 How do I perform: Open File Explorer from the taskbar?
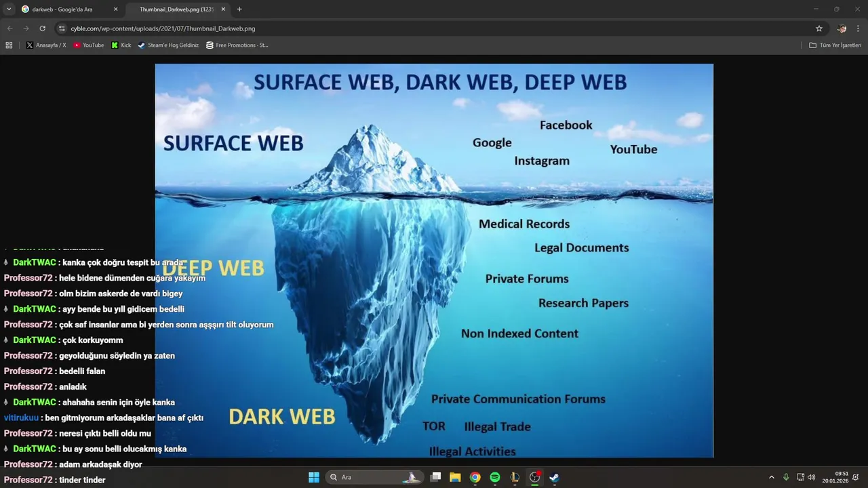[x=455, y=477]
